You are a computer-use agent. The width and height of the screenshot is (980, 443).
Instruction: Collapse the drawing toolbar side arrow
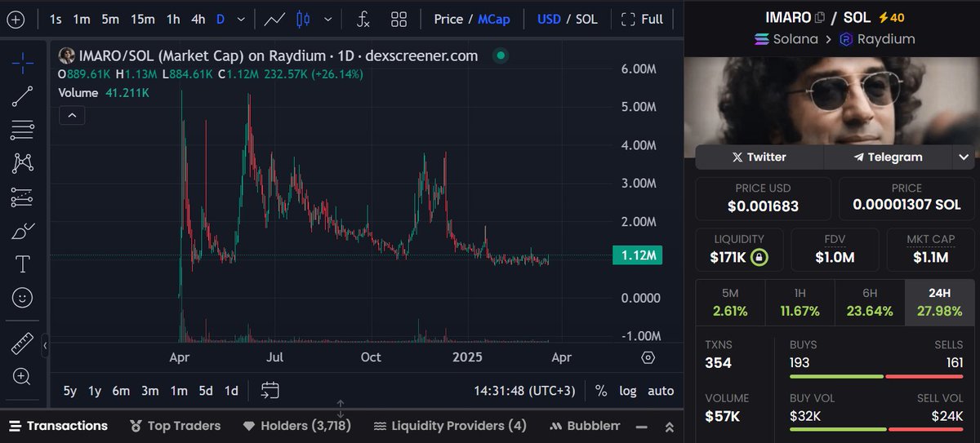[45, 346]
